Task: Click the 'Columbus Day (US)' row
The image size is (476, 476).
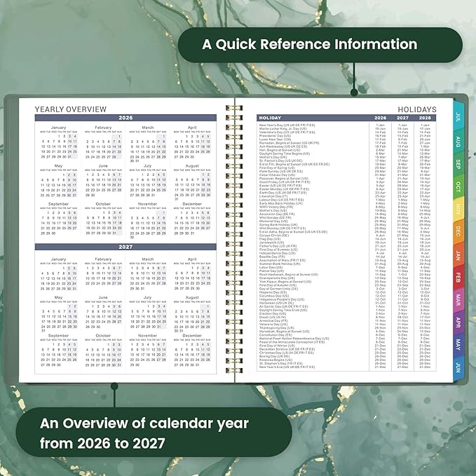Action: [346, 296]
